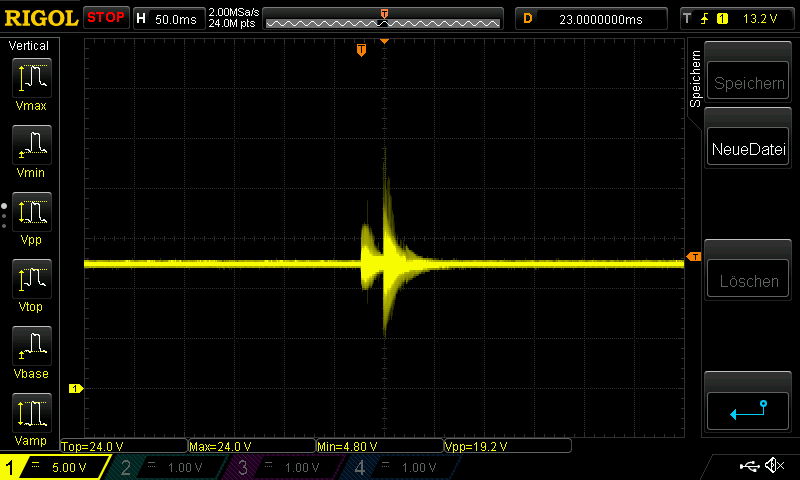Click the back arrow return button
800x480 pixels.
click(x=749, y=409)
